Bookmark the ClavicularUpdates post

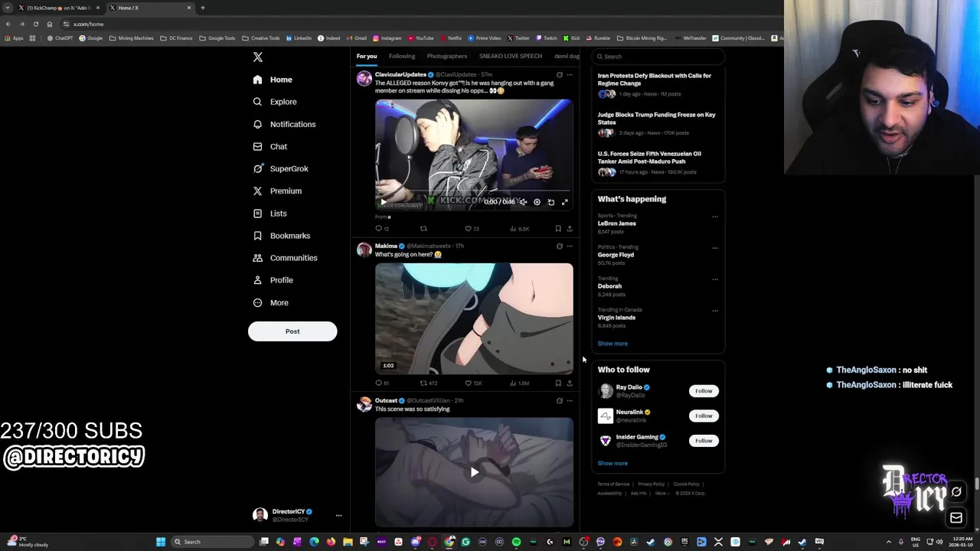coord(558,228)
